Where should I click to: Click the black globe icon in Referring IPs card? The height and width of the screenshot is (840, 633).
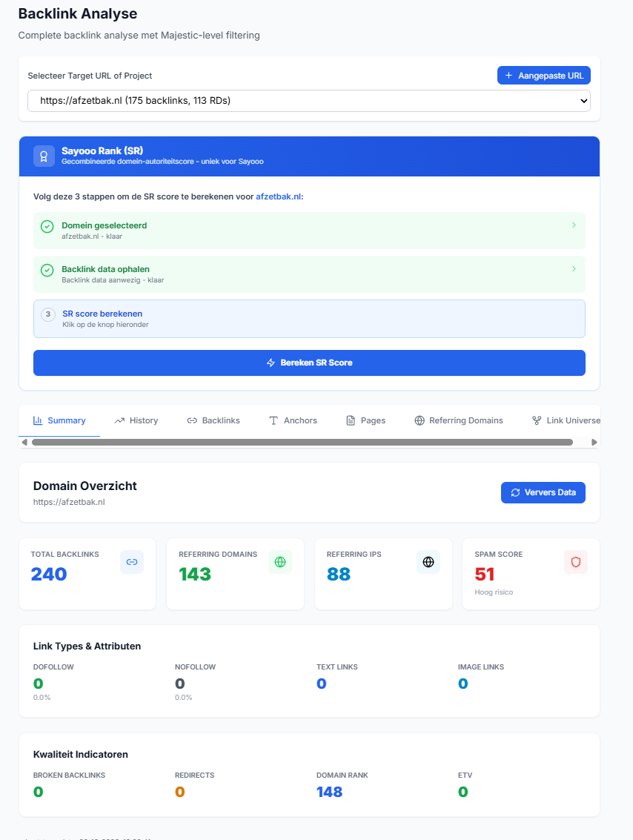428,562
